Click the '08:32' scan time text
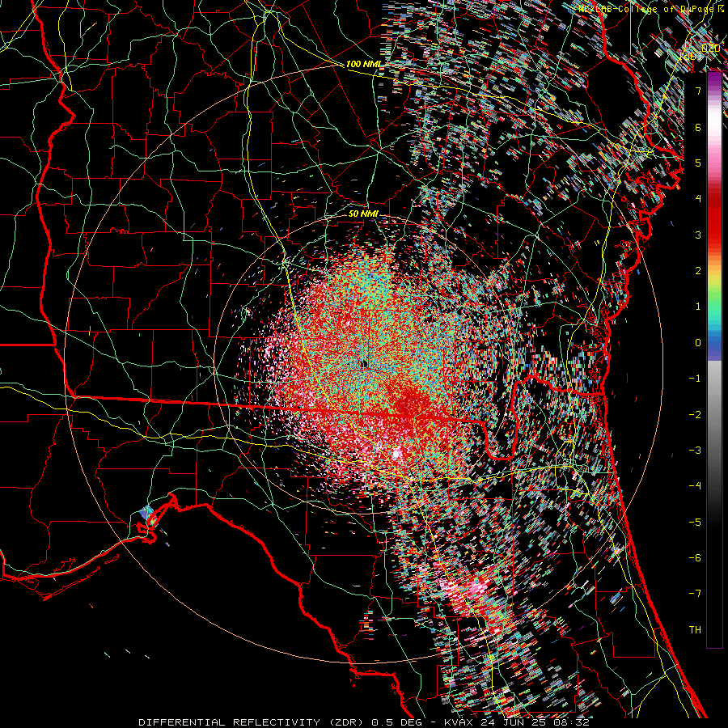This screenshot has height=728, width=728. tap(574, 722)
